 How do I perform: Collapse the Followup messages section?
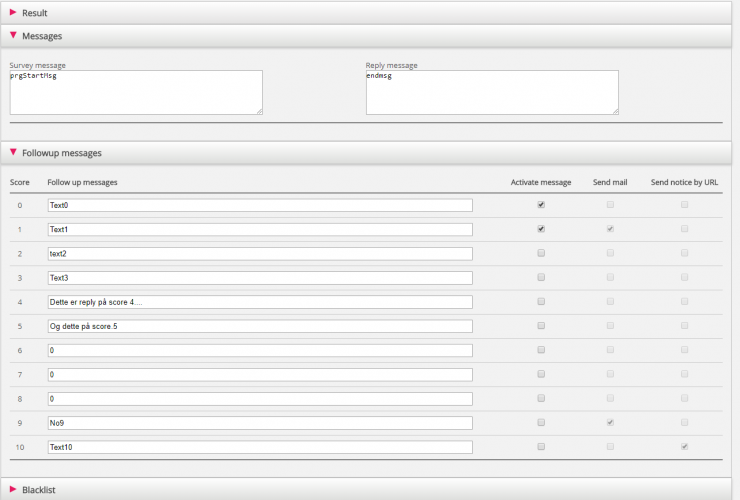(60, 153)
